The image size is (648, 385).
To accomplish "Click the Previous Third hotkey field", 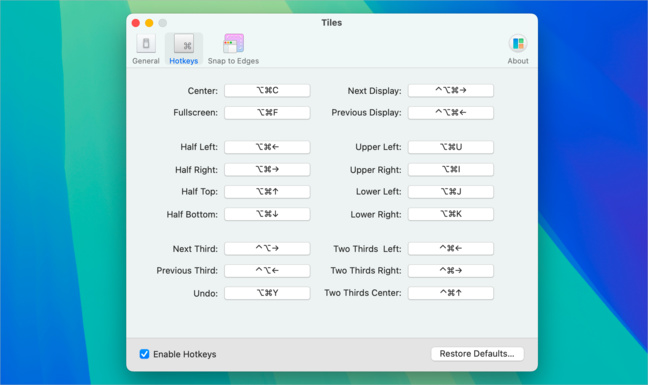I will pos(267,271).
